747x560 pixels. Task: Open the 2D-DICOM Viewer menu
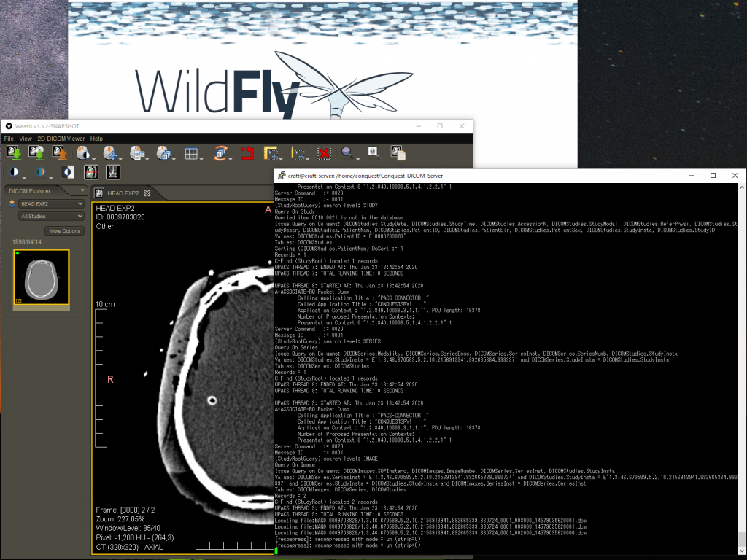61,139
